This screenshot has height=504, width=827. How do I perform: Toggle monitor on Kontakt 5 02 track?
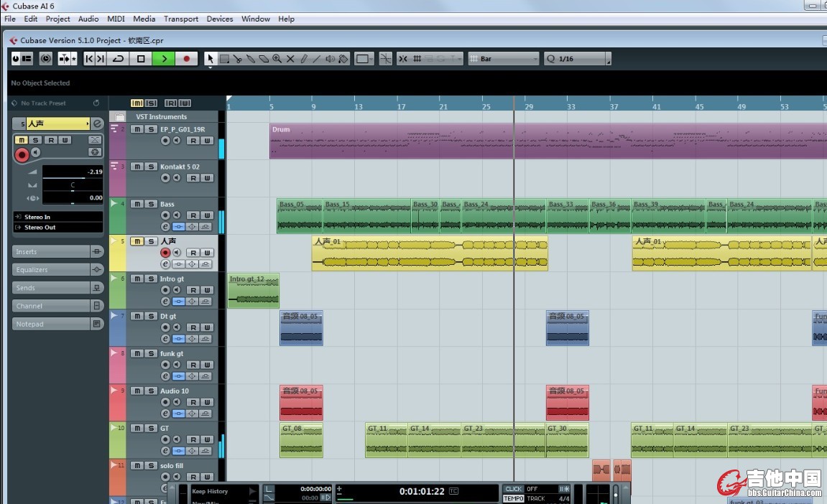pos(177,177)
